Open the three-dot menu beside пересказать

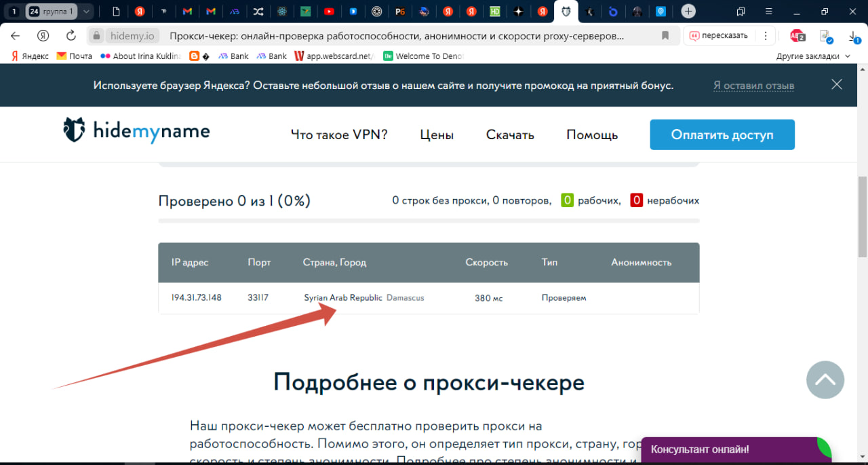[x=766, y=36]
